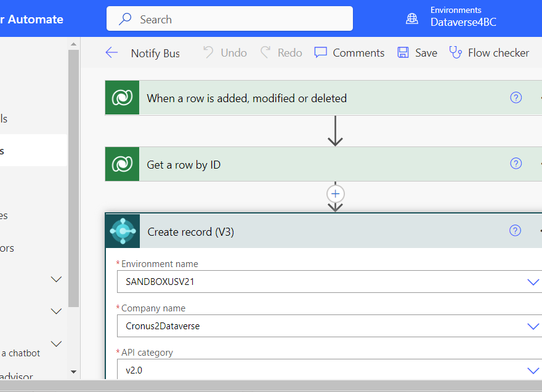
Task: Click the back arrow next to Notify Bus
Action: (x=111, y=53)
